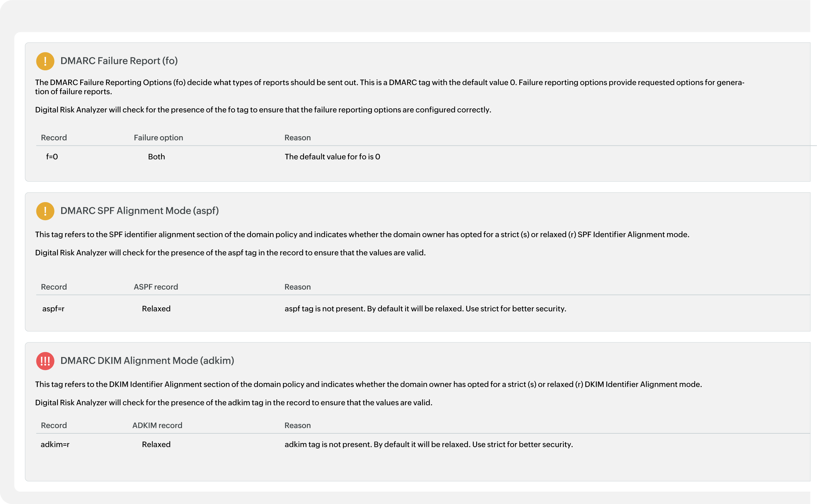Screen dimensions: 817x504
Task: Click the red critical icon for DKIM Alignment Mode
Action: (45, 361)
